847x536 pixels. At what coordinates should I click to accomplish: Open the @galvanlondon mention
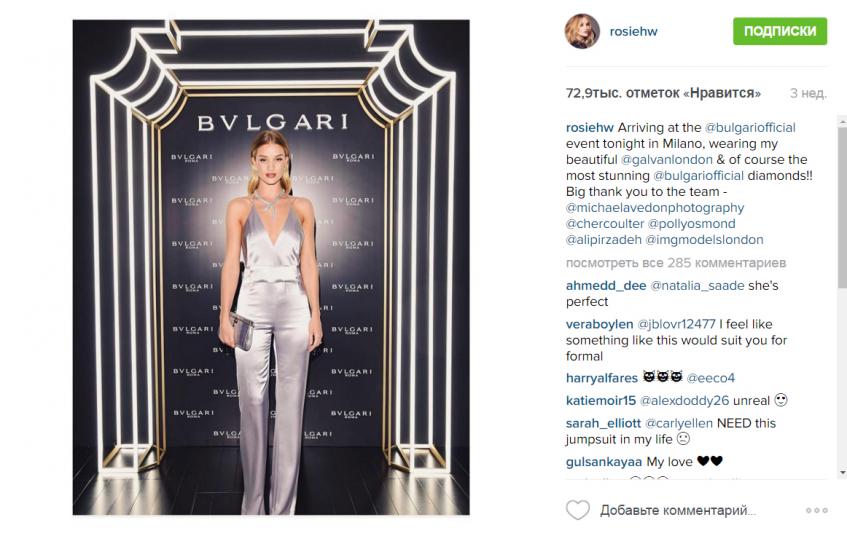click(x=667, y=159)
